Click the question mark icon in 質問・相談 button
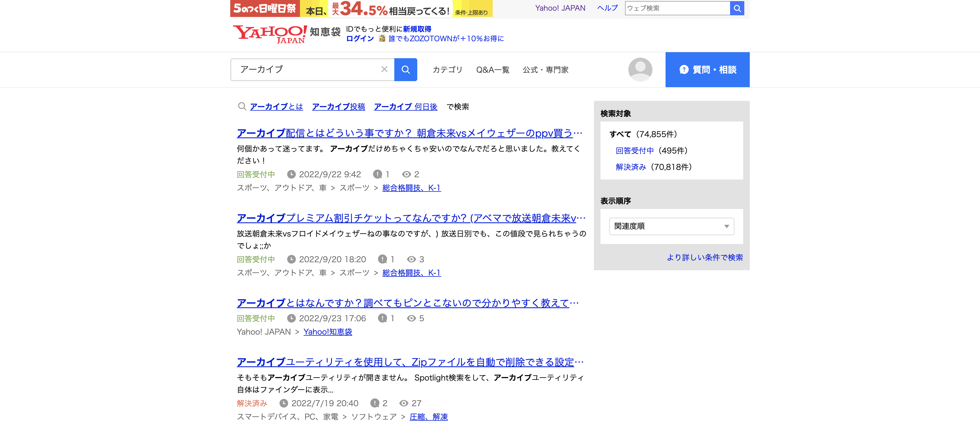 coord(684,70)
